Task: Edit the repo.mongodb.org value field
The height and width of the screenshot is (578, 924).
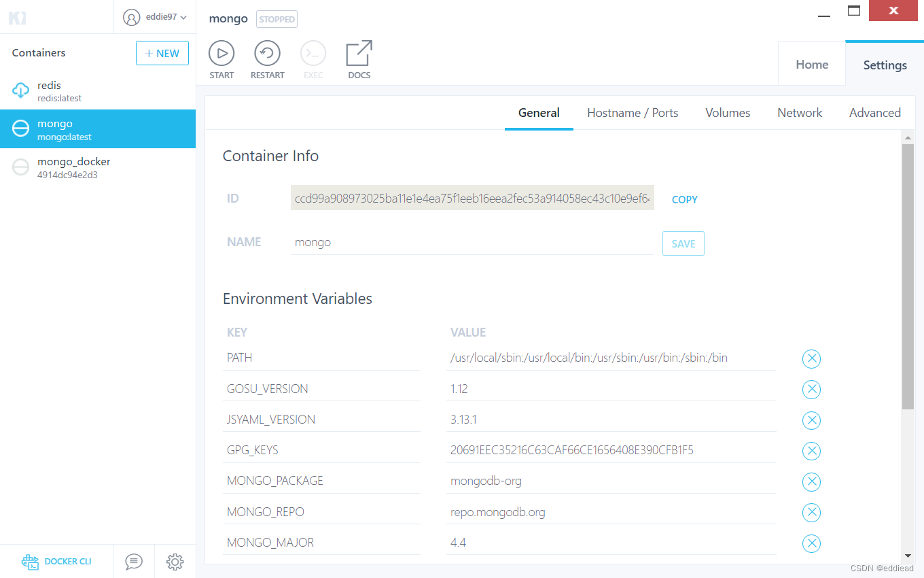Action: pos(611,512)
